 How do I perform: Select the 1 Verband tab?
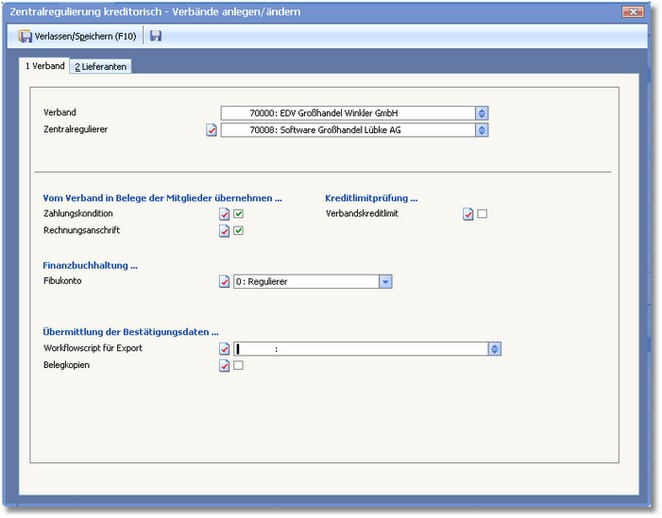tap(45, 67)
